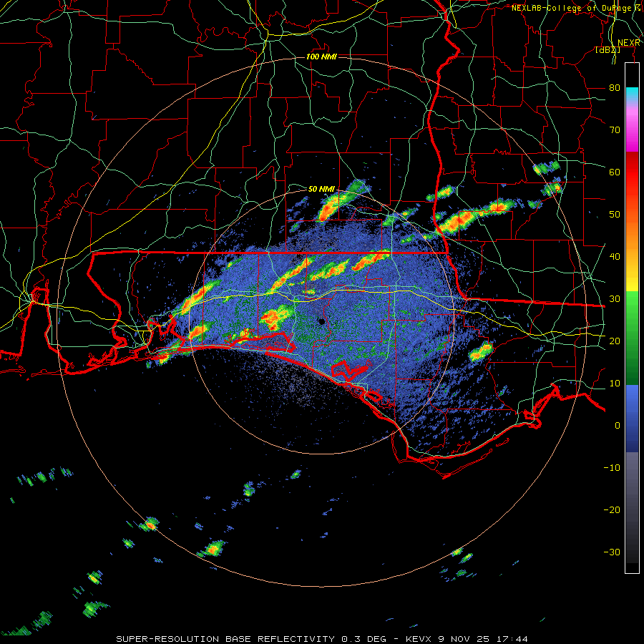The image size is (644, 644).
Task: Click the KEVX radar site black dot at center
Action: (321, 321)
